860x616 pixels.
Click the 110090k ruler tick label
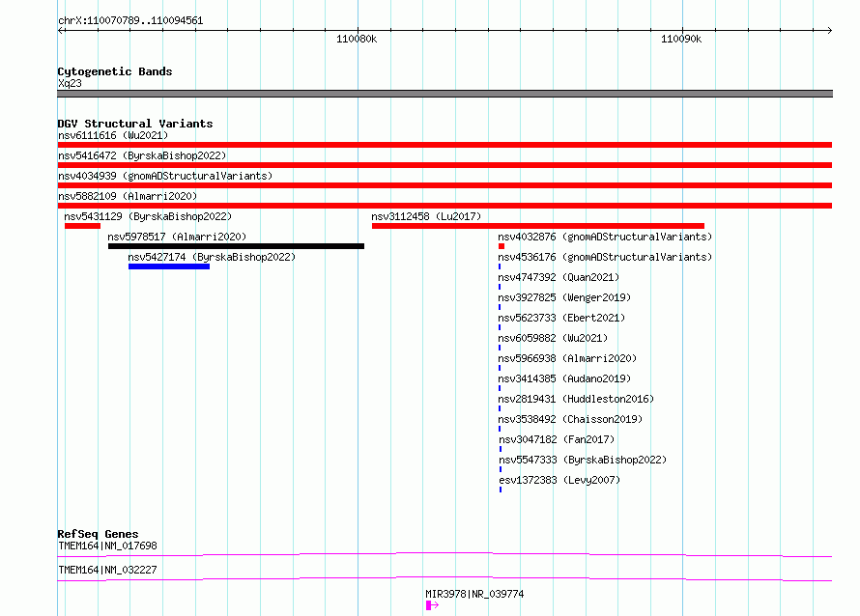[681, 39]
